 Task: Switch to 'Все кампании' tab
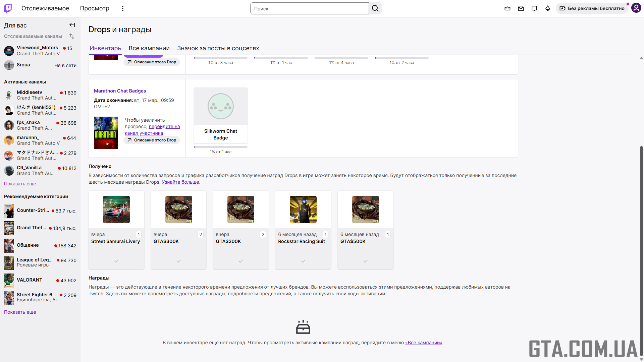149,48
